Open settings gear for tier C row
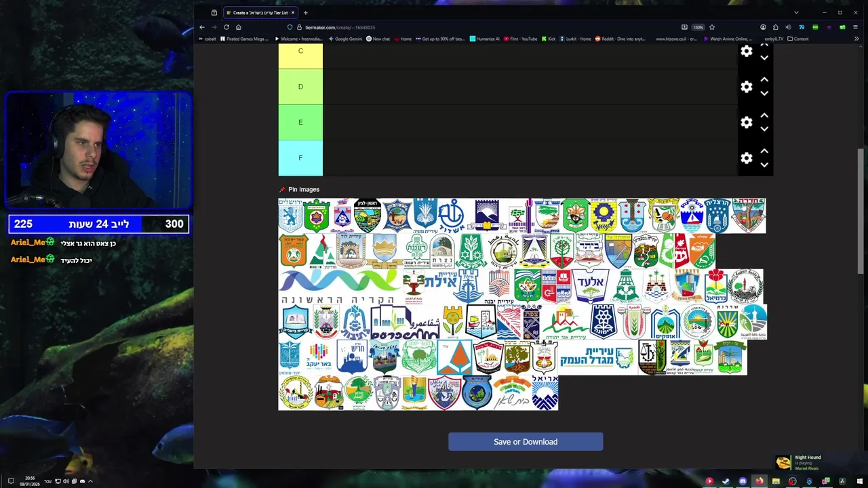This screenshot has height=488, width=868. tap(747, 52)
